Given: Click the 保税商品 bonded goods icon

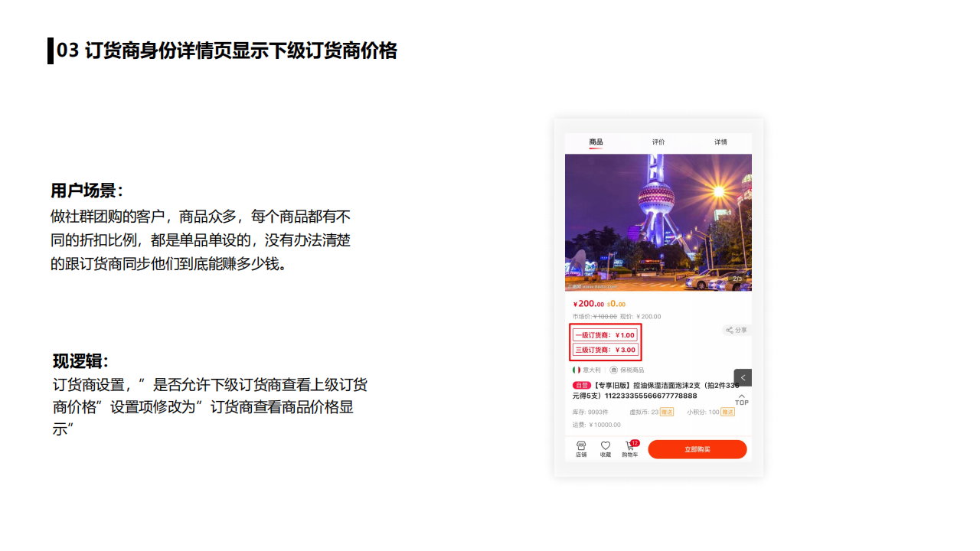Looking at the screenshot, I should pos(613,370).
